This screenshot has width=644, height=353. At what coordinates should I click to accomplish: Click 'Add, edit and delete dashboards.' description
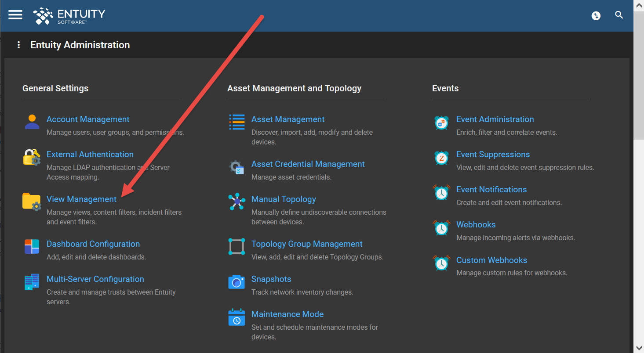(96, 257)
